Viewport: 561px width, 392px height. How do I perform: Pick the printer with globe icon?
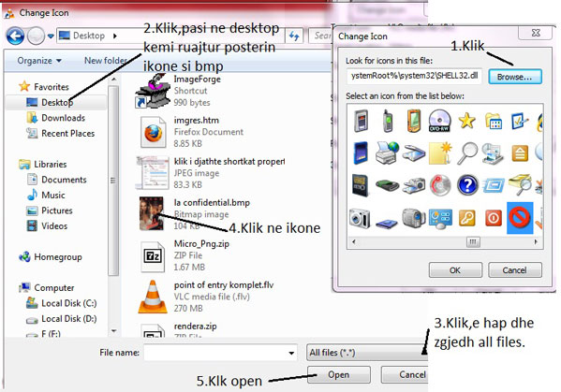click(x=387, y=153)
